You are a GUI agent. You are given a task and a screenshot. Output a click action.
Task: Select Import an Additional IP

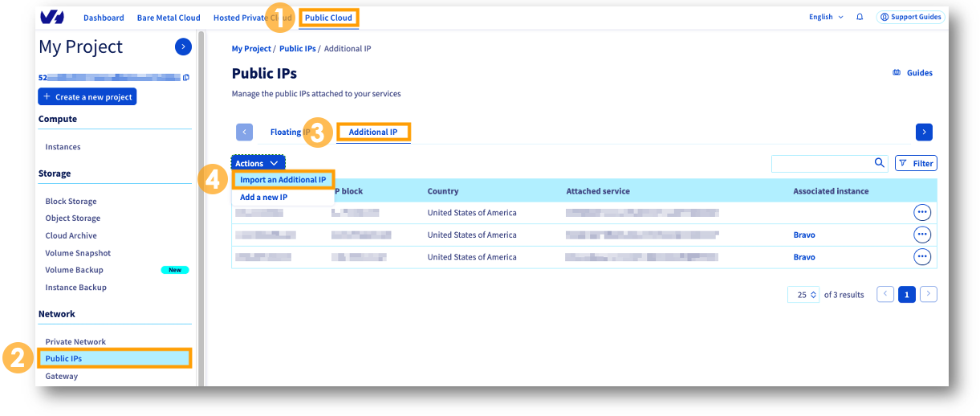click(283, 180)
